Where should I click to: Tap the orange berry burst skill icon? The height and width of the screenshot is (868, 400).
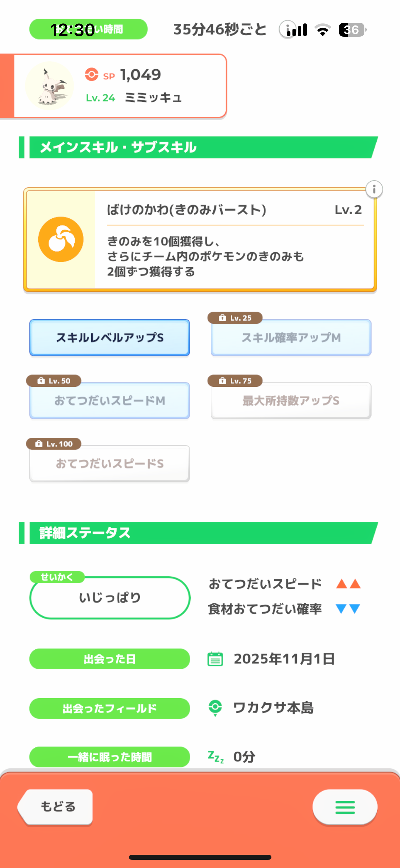pos(61,239)
